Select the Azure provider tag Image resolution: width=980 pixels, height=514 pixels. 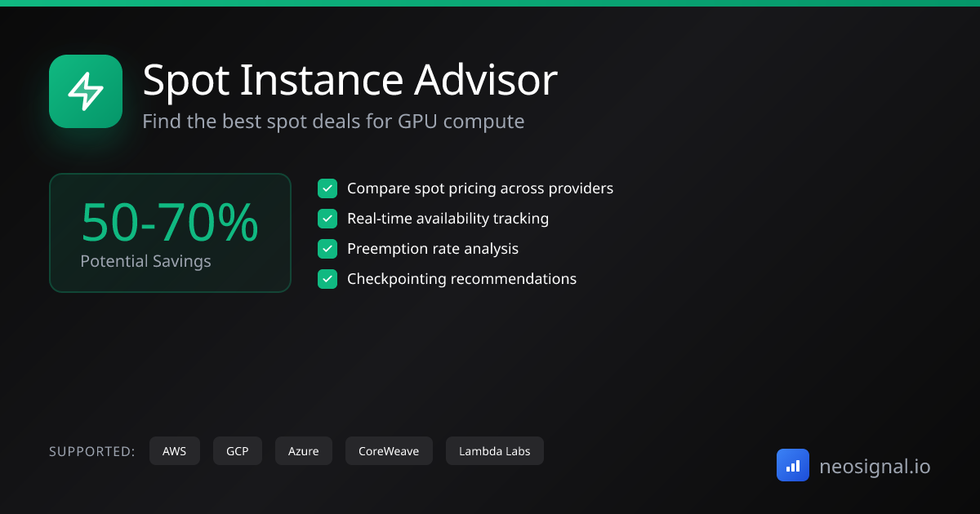tap(304, 451)
